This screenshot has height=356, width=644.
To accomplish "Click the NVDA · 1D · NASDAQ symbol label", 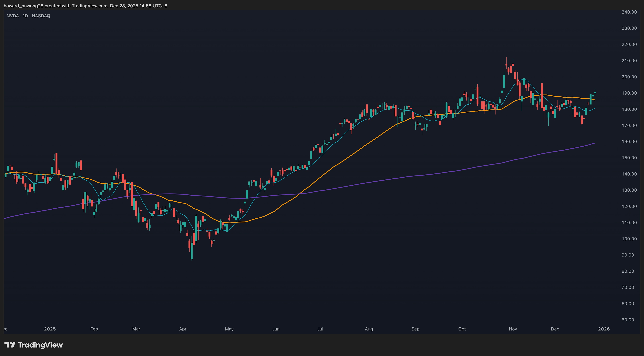I will click(x=28, y=16).
